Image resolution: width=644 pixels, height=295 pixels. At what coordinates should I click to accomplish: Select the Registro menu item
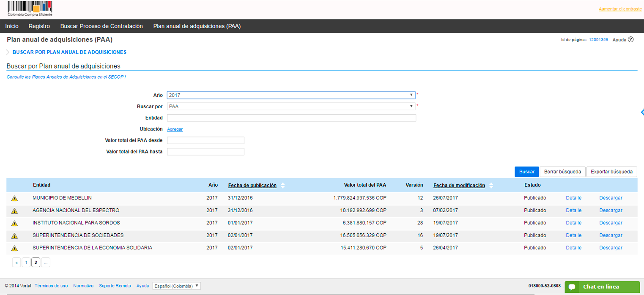click(x=39, y=26)
